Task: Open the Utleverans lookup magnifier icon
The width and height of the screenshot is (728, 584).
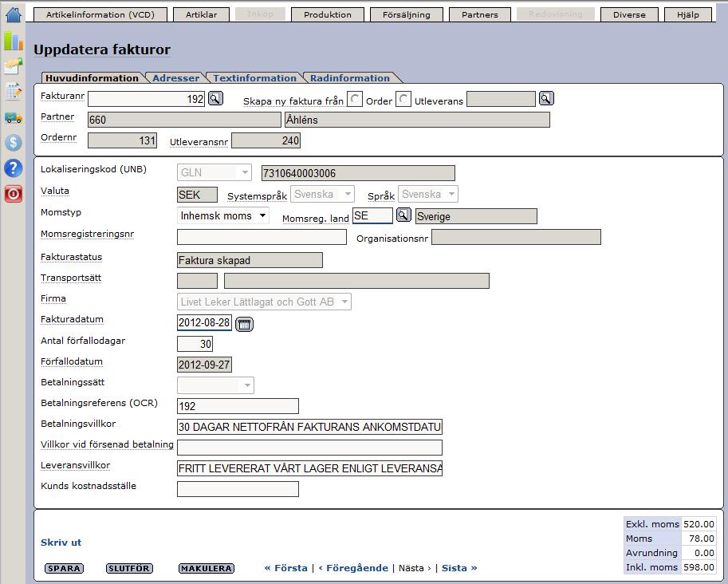Action: (x=546, y=98)
